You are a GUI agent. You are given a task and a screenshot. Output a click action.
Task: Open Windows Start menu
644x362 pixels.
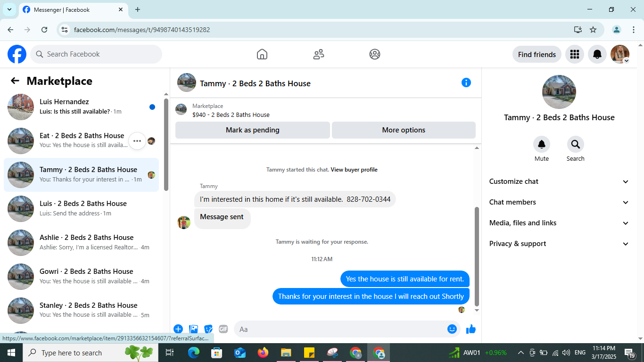tap(11, 353)
